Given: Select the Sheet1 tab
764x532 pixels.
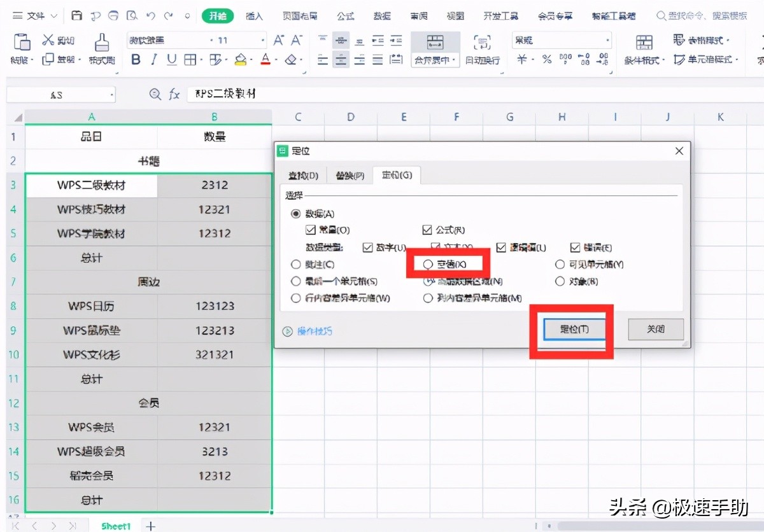Looking at the screenshot, I should tap(116, 526).
